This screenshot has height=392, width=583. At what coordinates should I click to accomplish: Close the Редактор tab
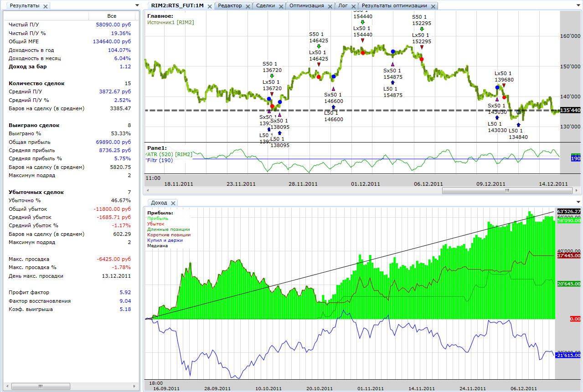[248, 6]
